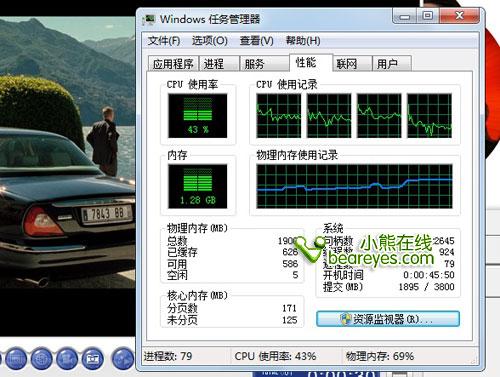Viewport: 500px width, 377px height.
Task: Open the 文件(F) menu
Action: (x=164, y=41)
